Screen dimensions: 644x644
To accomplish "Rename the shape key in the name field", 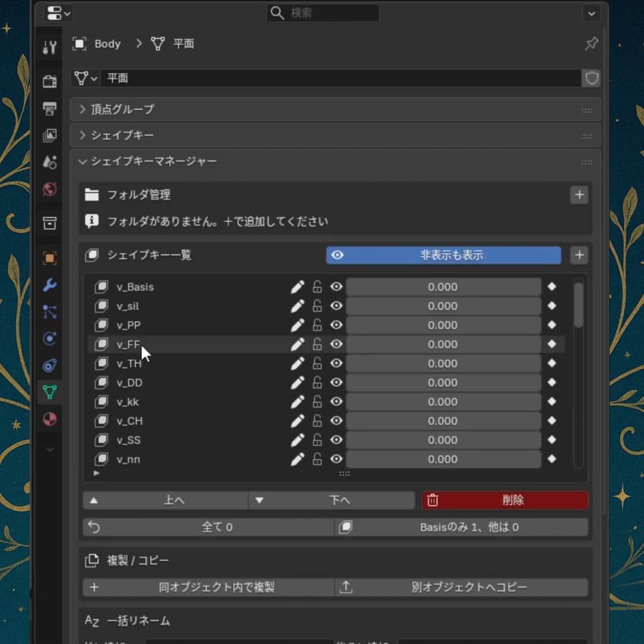I will point(314,78).
